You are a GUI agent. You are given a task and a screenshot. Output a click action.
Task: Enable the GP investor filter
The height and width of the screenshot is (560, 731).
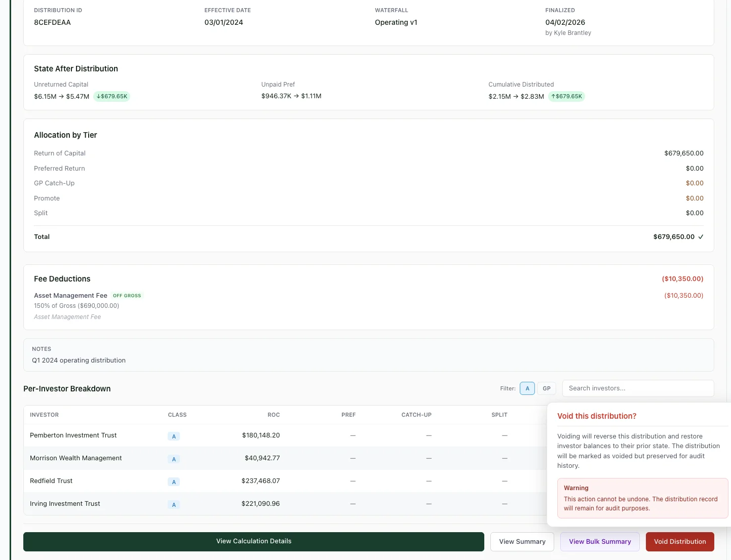(547, 388)
